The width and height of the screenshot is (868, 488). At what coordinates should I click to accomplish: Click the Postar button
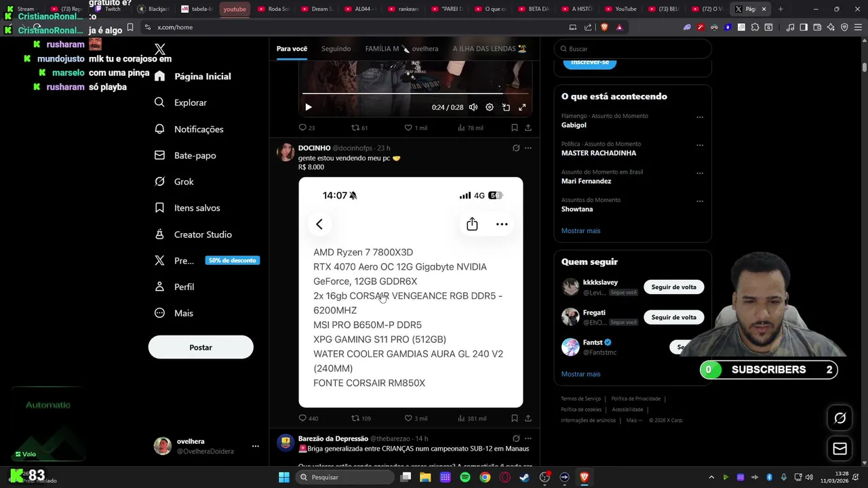[x=201, y=347]
